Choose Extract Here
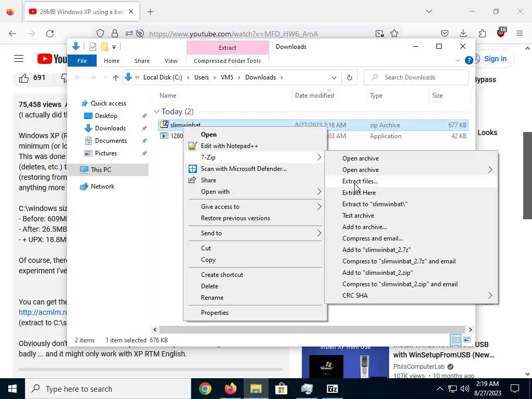The image size is (532, 399). coord(411,193)
